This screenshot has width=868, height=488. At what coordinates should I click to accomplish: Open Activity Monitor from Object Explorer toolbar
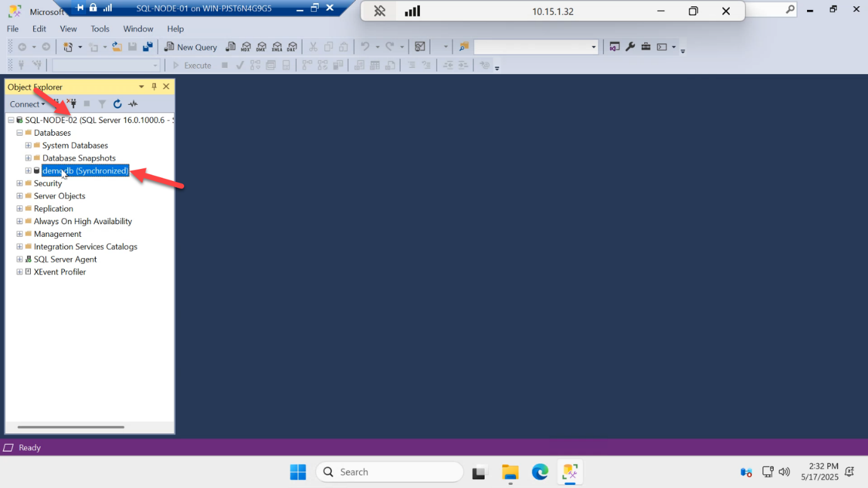coord(133,104)
